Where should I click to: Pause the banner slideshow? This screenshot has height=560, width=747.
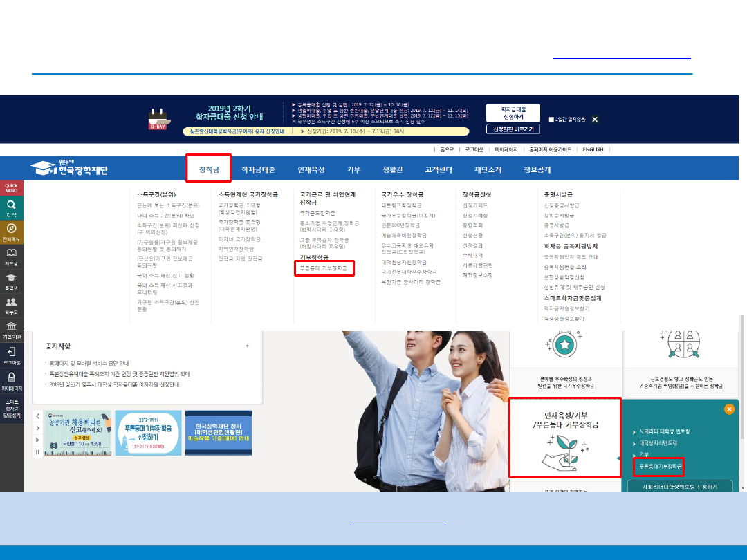(38, 452)
